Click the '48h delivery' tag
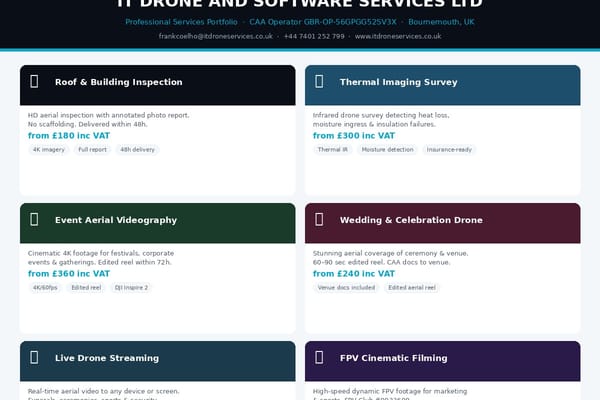 click(137, 150)
